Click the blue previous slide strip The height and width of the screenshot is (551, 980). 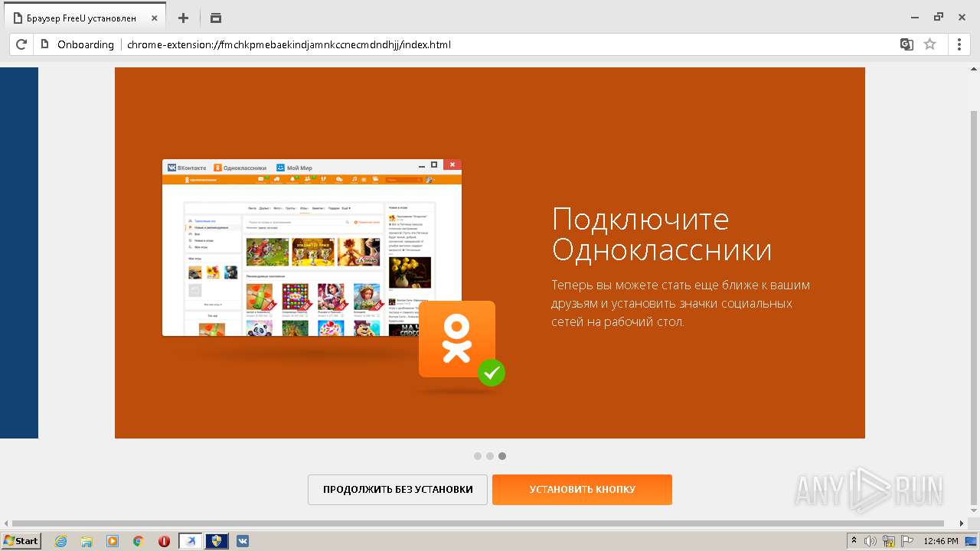tap(19, 253)
